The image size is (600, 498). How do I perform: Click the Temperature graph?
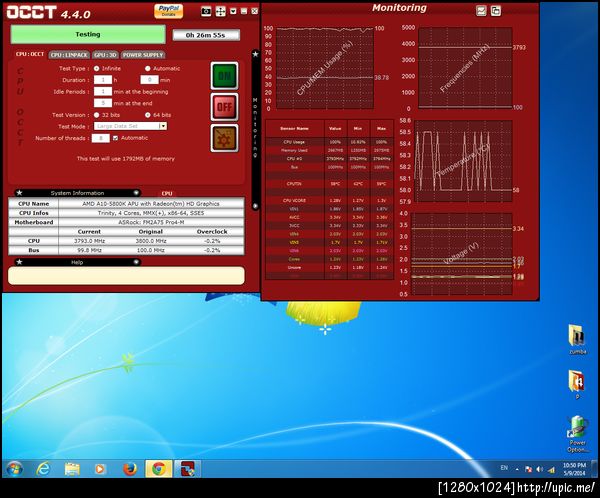pyautogui.click(x=463, y=161)
